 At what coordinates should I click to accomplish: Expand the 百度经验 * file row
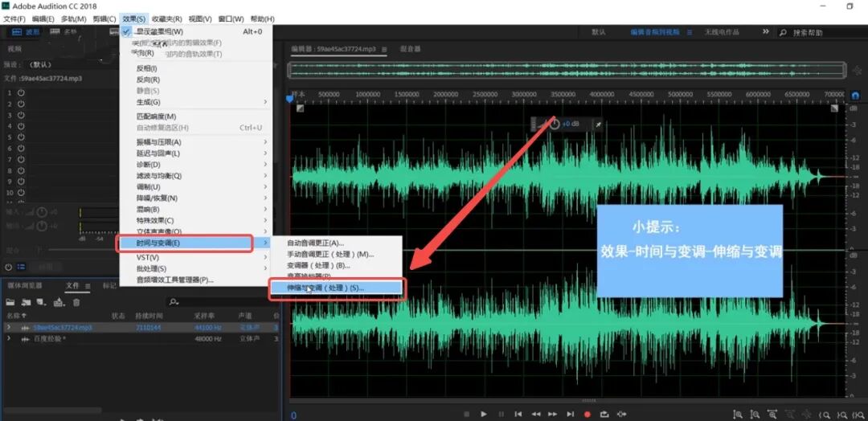[8, 338]
